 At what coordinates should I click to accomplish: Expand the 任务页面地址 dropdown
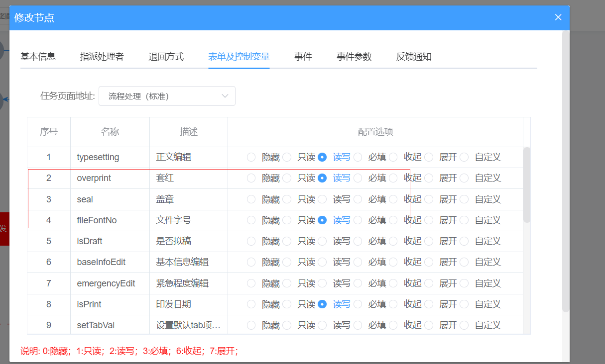coord(167,96)
